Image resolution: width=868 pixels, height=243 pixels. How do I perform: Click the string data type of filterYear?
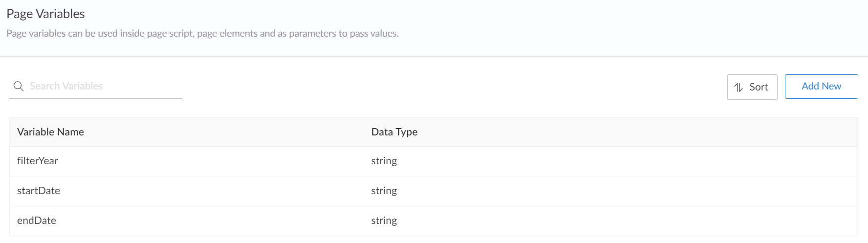384,161
